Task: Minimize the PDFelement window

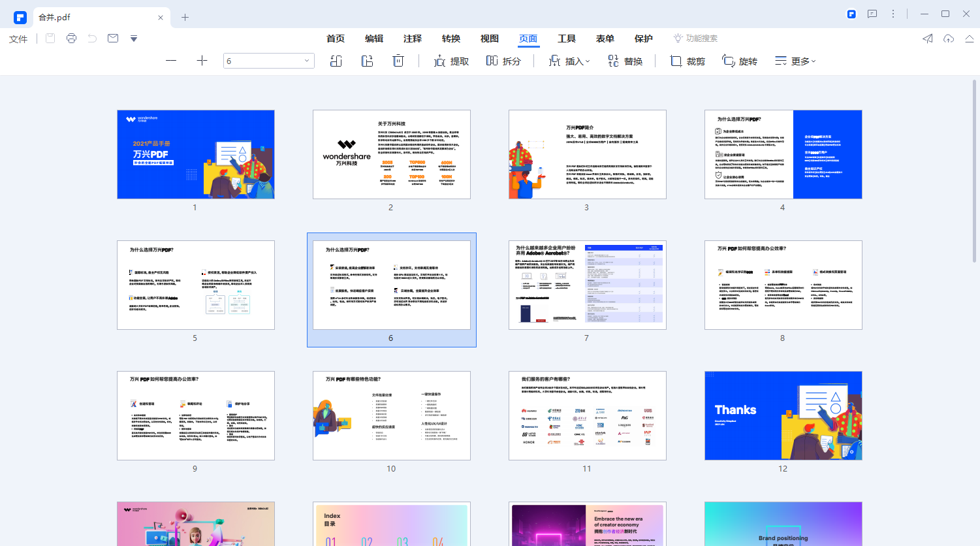Action: click(925, 14)
